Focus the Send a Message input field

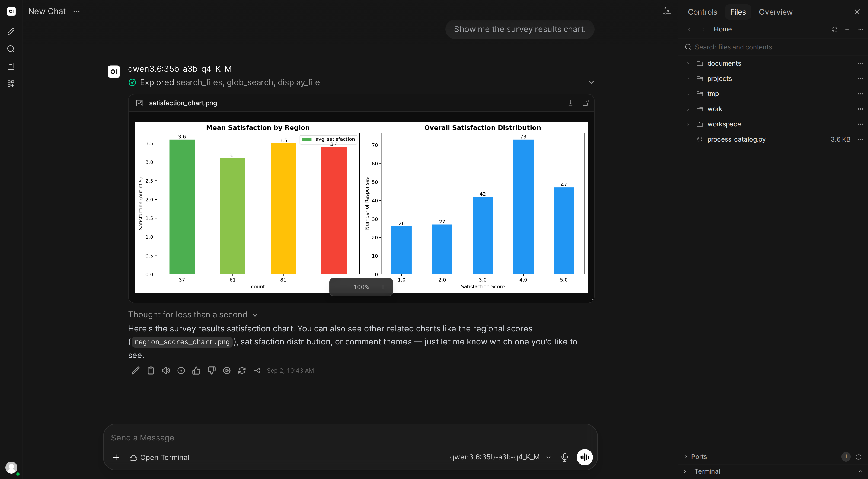pyautogui.click(x=350, y=438)
